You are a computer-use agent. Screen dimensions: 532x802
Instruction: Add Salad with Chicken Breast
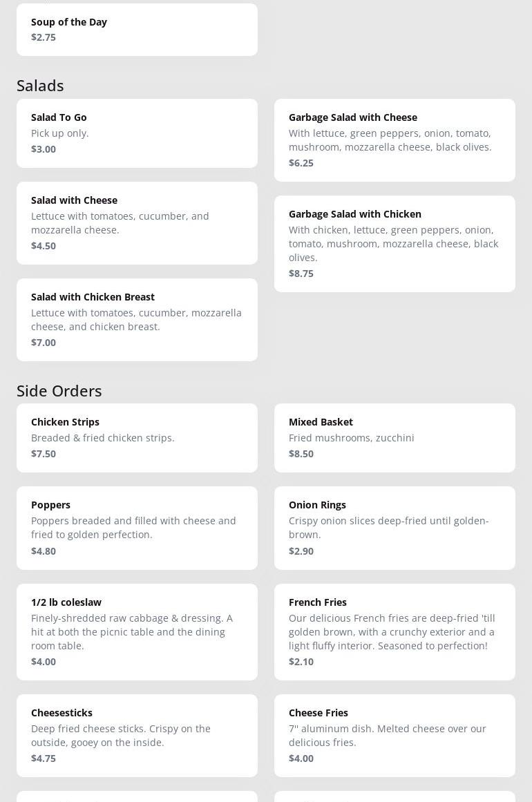[x=137, y=320]
